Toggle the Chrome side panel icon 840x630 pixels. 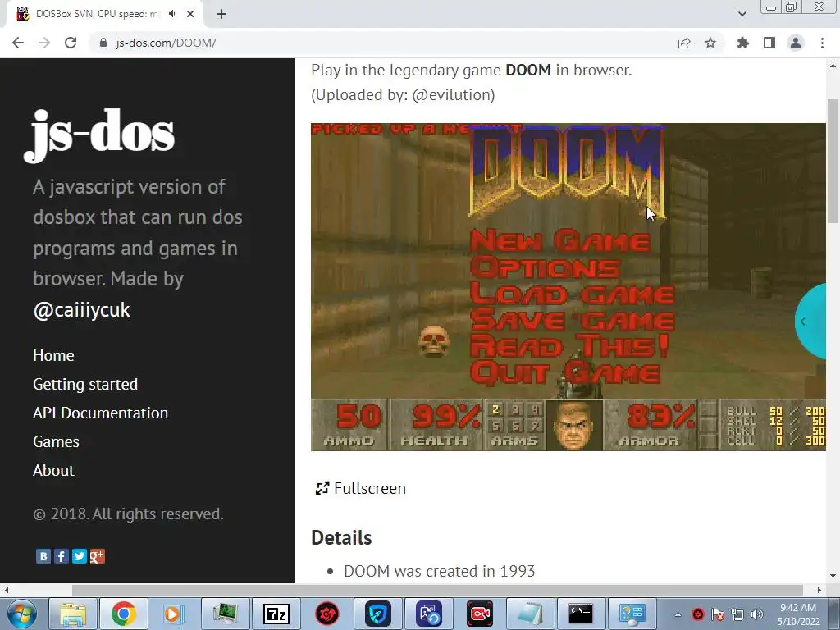pyautogui.click(x=769, y=43)
